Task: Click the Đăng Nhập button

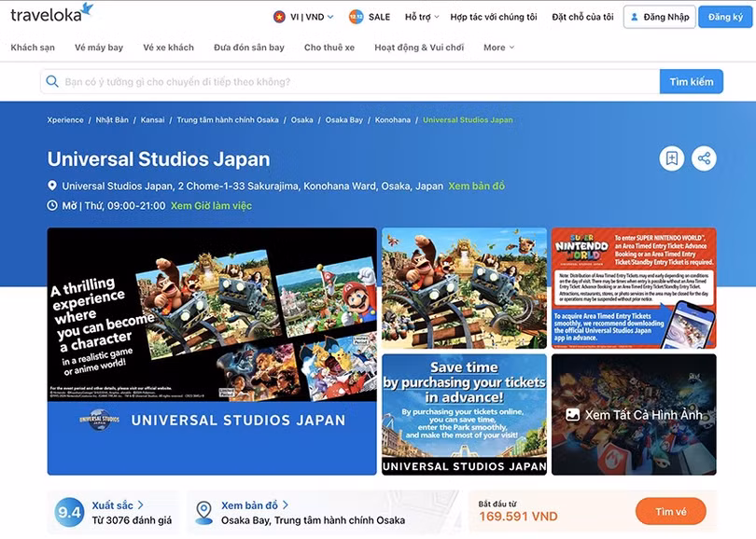Action: pos(660,17)
